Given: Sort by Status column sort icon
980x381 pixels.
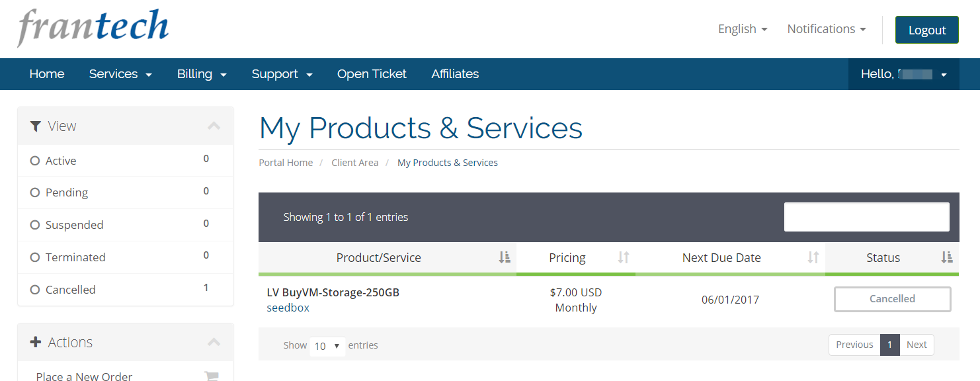Looking at the screenshot, I should point(947,257).
